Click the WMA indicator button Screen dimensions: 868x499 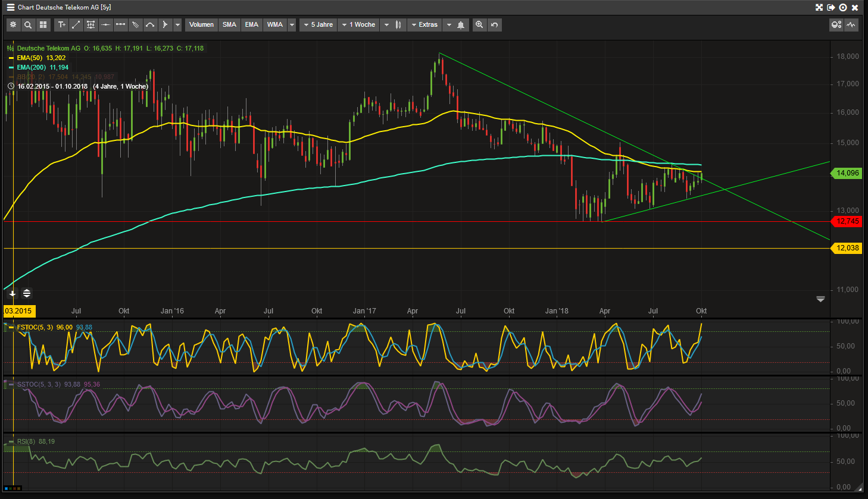pyautogui.click(x=274, y=25)
